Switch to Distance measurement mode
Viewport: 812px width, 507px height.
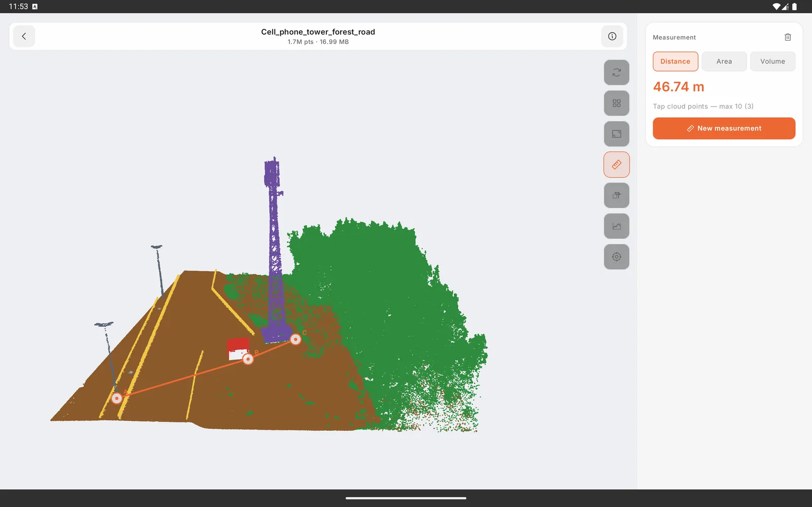(x=675, y=61)
